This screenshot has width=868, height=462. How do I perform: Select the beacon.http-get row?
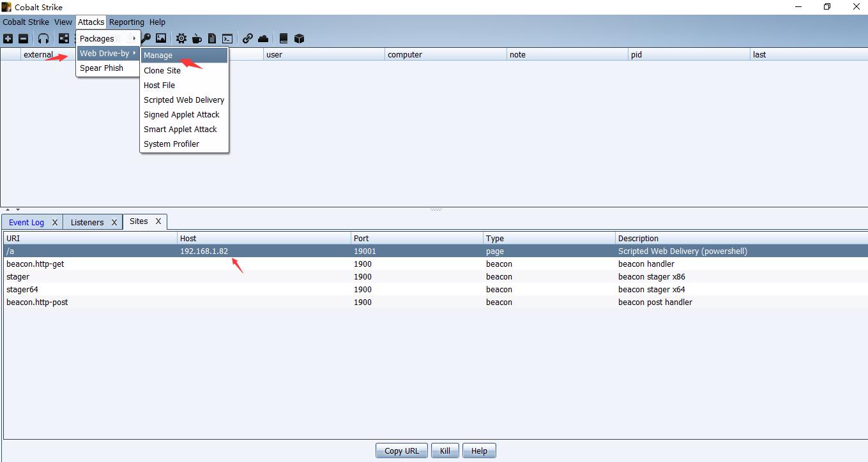(436, 264)
